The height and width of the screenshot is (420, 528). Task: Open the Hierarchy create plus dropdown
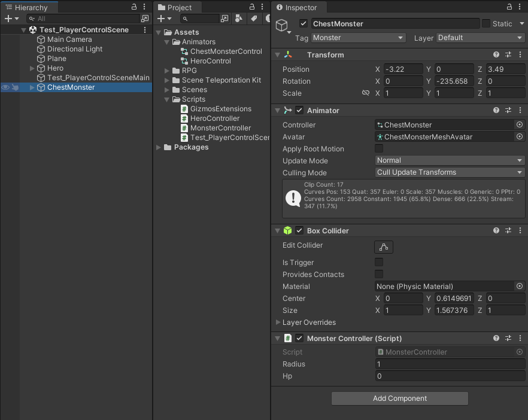click(x=11, y=19)
